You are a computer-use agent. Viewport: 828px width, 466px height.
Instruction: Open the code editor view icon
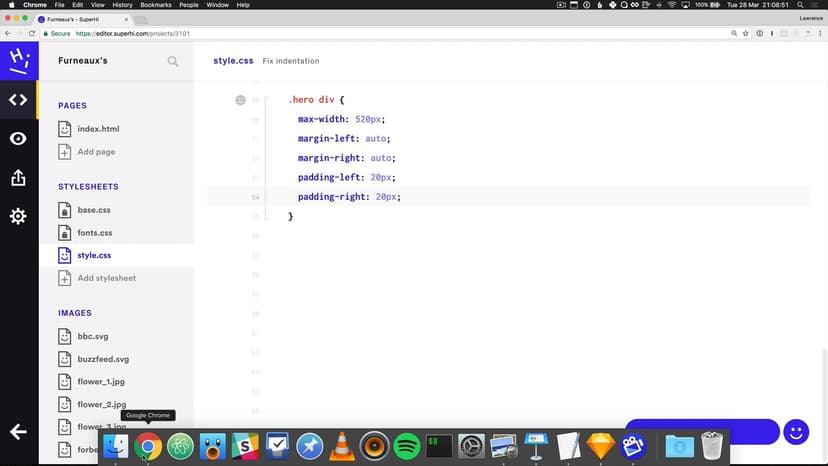(x=18, y=99)
